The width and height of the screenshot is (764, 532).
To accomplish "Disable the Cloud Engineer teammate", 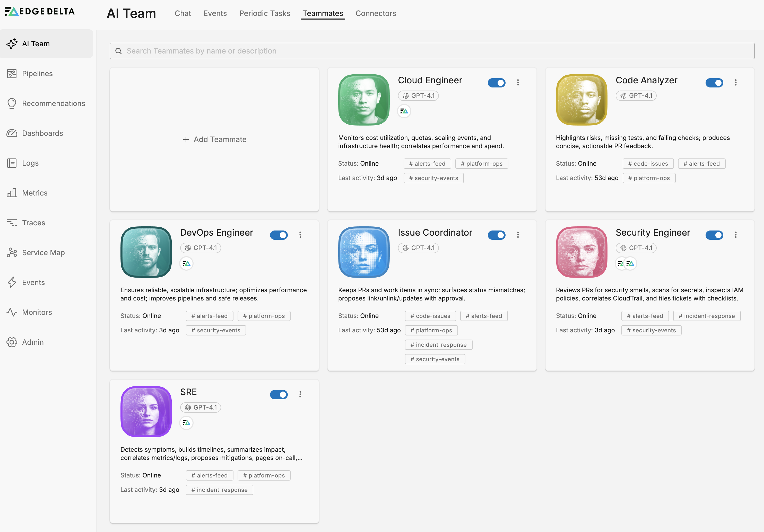I will point(497,83).
